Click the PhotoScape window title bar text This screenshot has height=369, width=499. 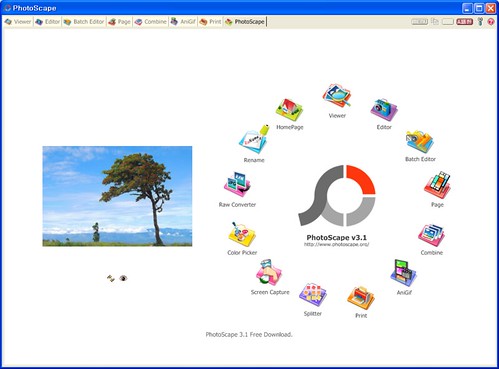[x=34, y=8]
